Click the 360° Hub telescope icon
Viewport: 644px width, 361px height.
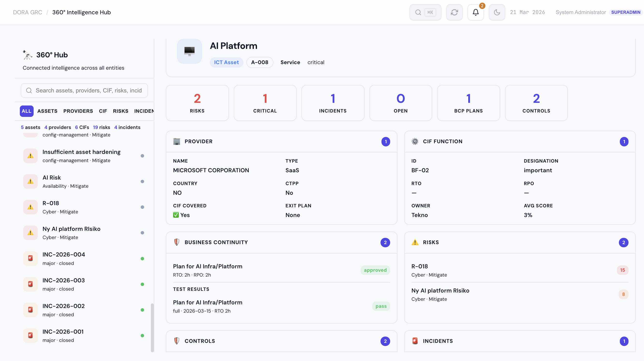(28, 55)
